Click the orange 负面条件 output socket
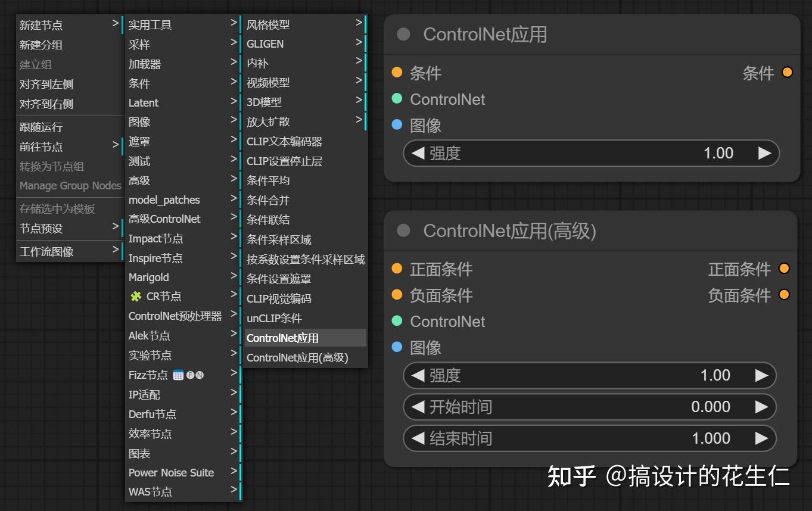The height and width of the screenshot is (511, 812). click(784, 294)
